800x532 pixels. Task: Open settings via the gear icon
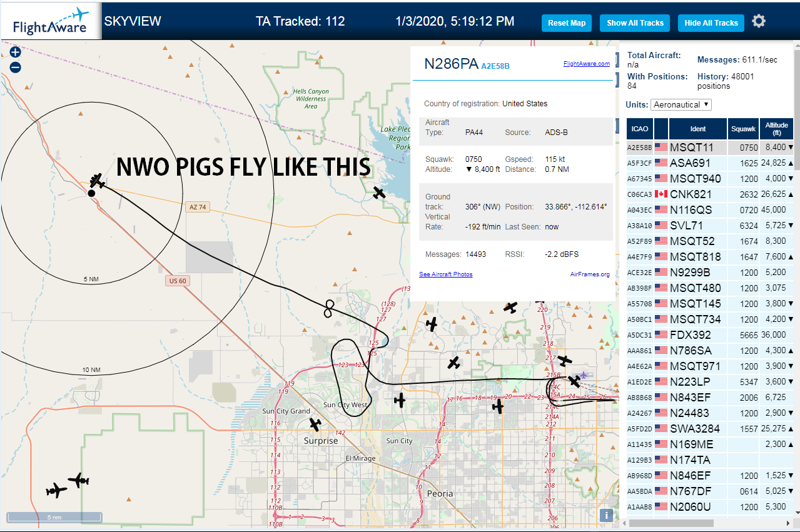[x=759, y=21]
